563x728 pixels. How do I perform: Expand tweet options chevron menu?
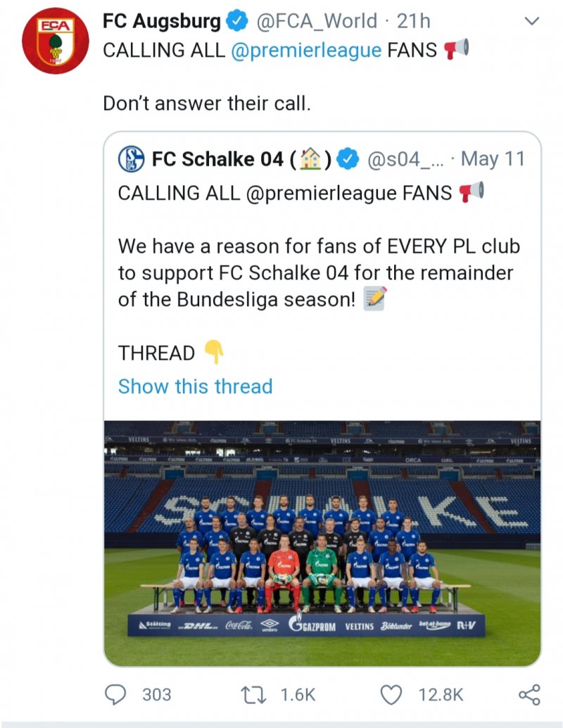point(532,22)
